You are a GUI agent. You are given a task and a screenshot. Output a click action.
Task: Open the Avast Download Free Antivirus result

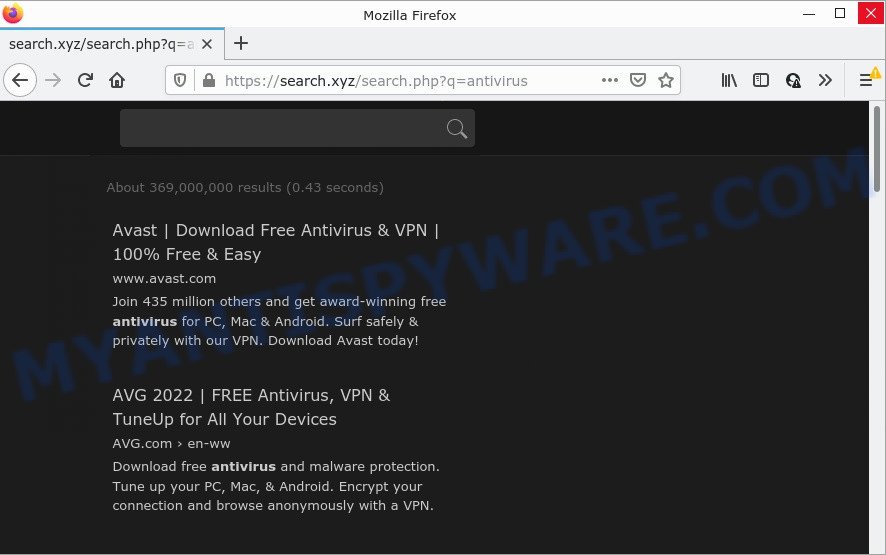coord(276,242)
